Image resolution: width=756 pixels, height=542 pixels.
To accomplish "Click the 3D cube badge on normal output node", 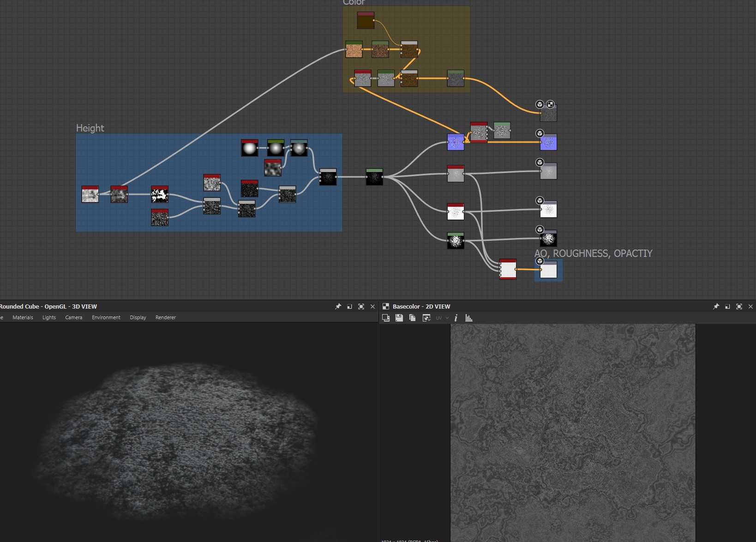I will [x=540, y=133].
